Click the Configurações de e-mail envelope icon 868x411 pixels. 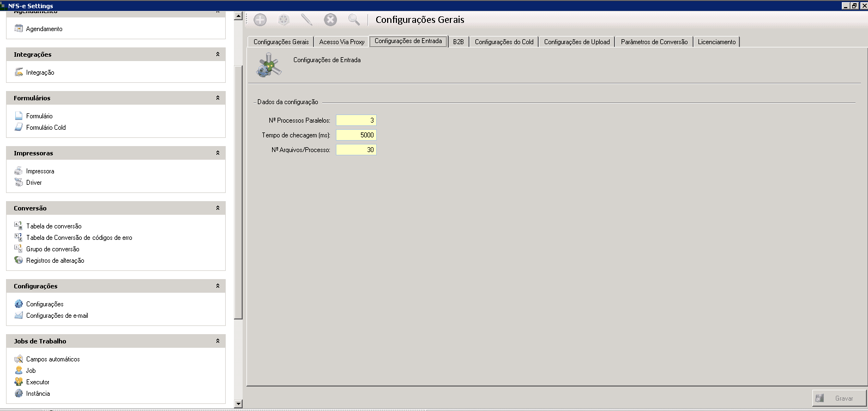tap(19, 315)
